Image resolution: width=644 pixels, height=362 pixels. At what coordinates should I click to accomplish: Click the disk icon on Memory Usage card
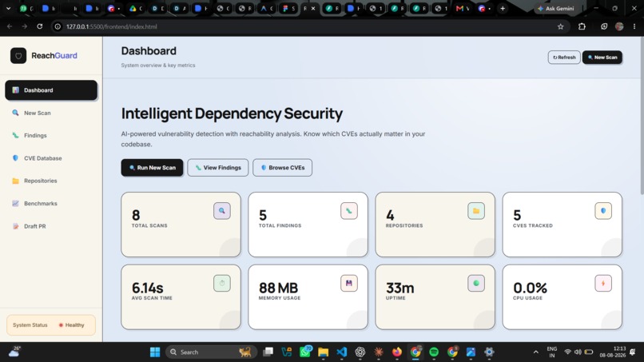(x=348, y=283)
